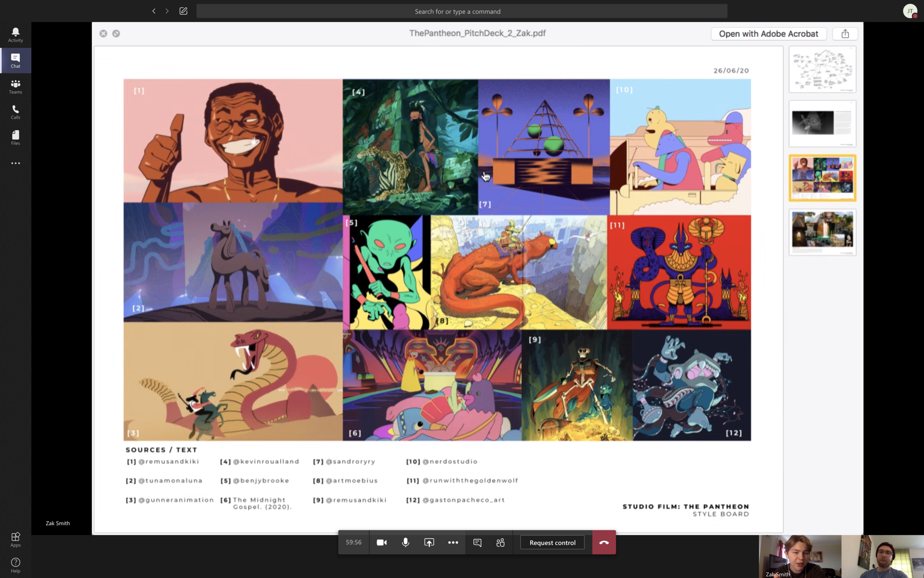Click the file title ThePantheon_PitchDeck_2_Zak.pdf
This screenshot has height=578, width=924.
click(477, 33)
